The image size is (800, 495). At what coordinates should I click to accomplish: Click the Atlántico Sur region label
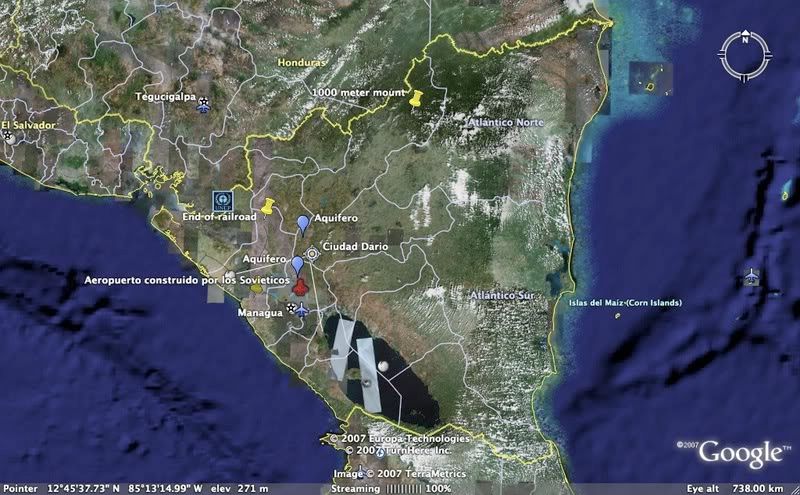[505, 296]
